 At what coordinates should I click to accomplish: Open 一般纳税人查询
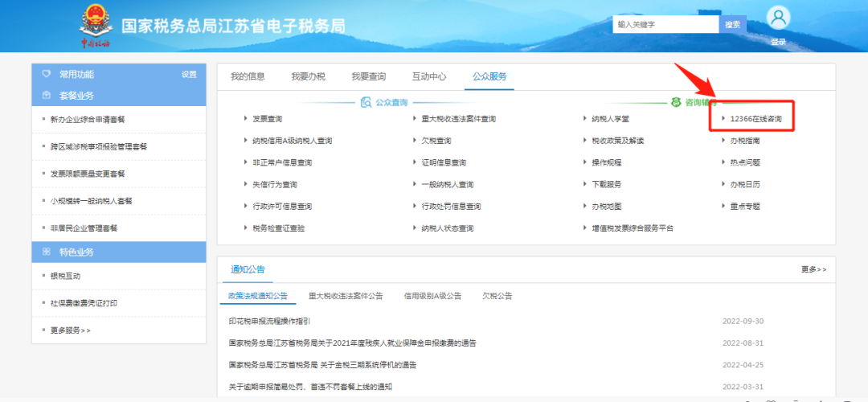point(448,184)
